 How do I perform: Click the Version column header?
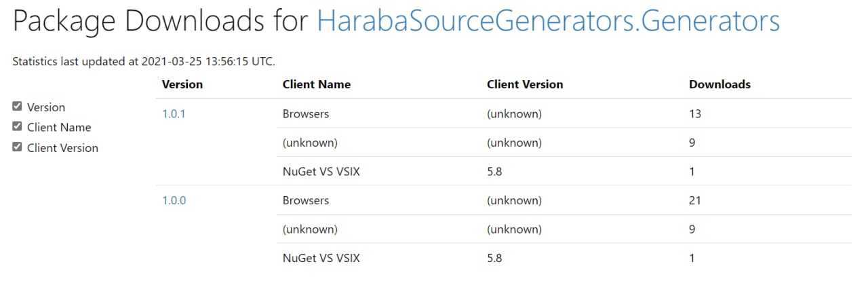[182, 85]
